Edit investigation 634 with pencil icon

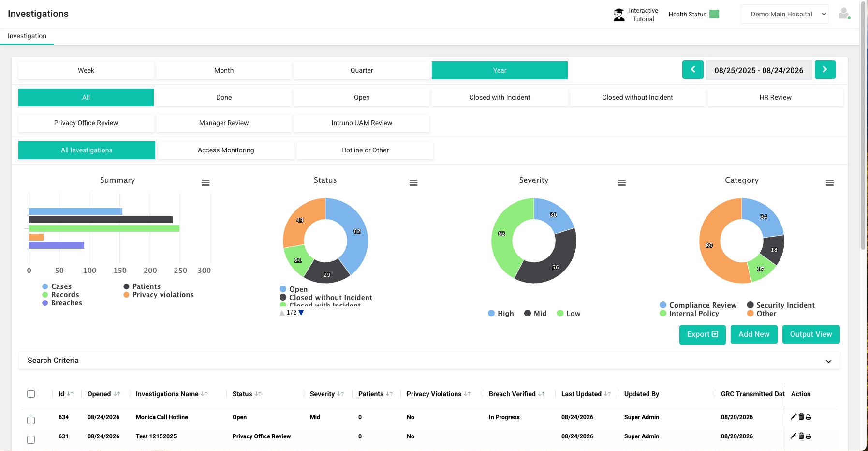point(793,417)
